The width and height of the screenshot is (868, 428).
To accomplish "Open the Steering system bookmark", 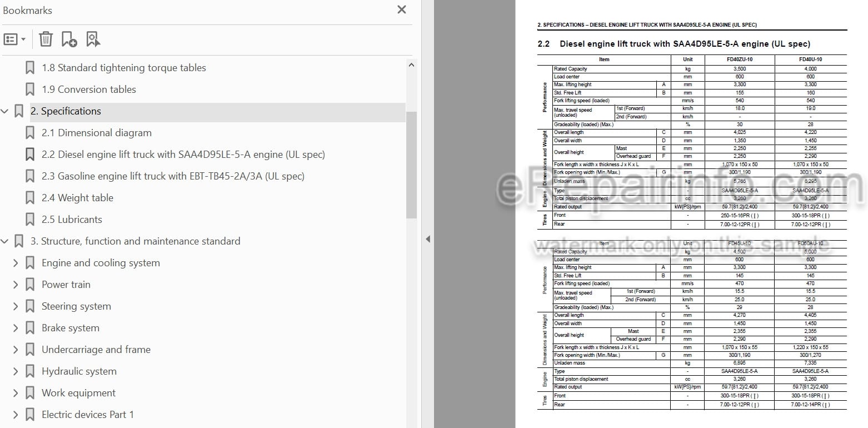I will tap(76, 306).
